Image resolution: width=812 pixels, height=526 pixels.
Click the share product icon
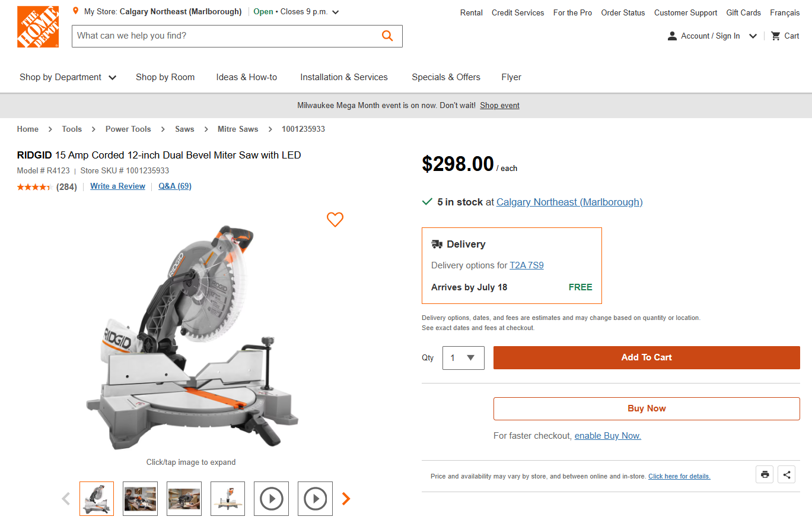[x=786, y=474]
